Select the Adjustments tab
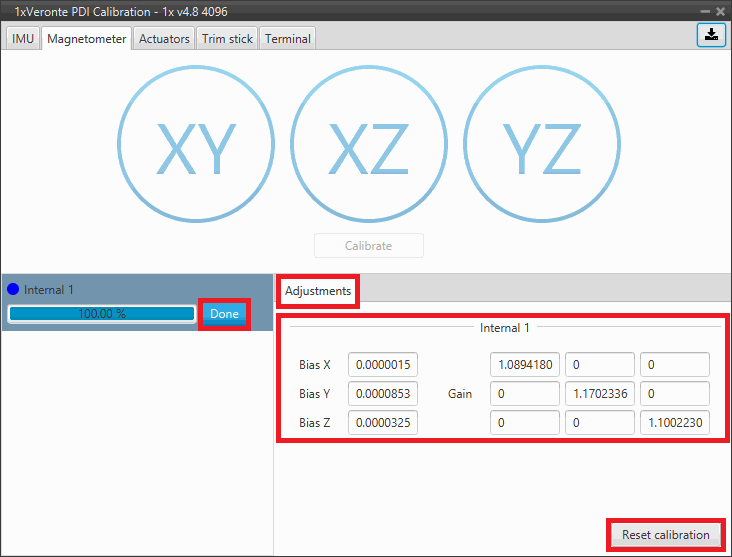The image size is (732, 557). [x=318, y=291]
